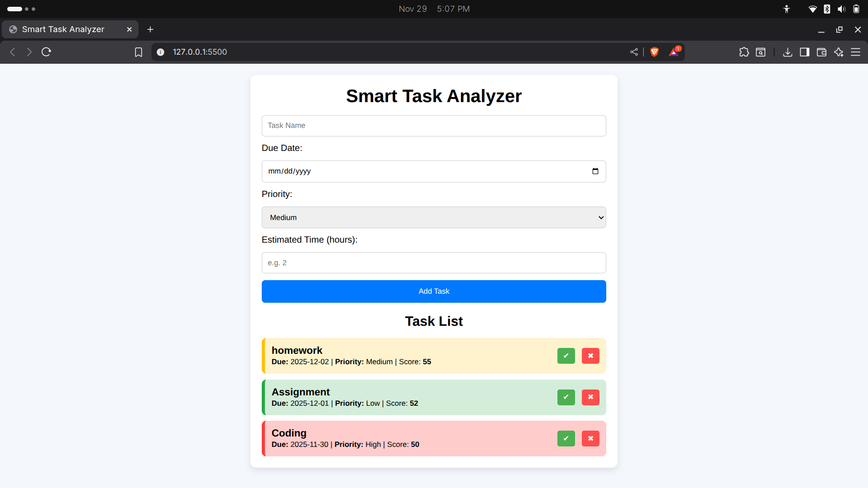Go forward to next page
The width and height of the screenshot is (868, 488).
tap(29, 52)
